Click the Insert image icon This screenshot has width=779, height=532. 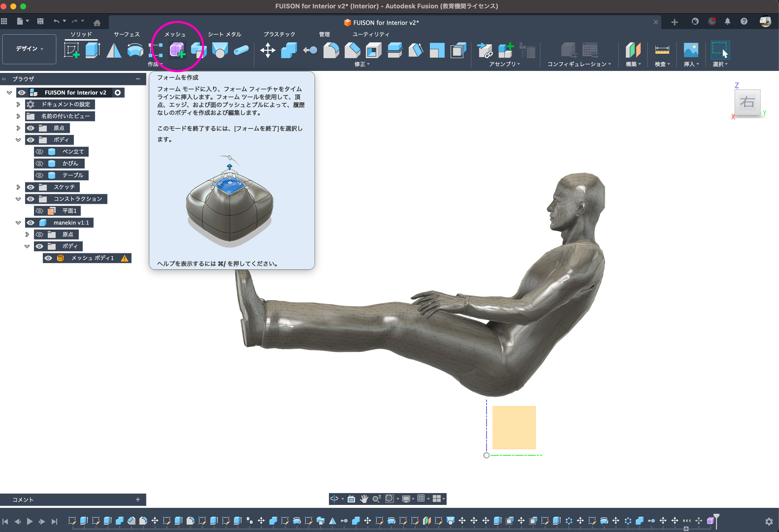coord(691,50)
